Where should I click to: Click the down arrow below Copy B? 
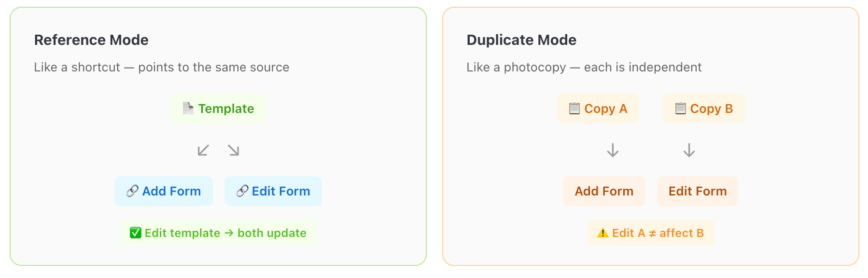pos(689,150)
